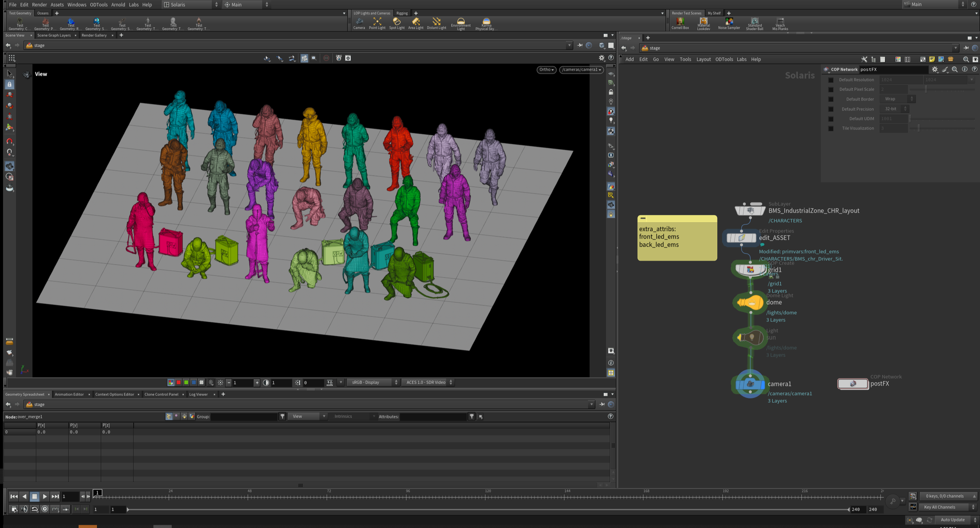Click the dome light node icon

pyautogui.click(x=750, y=303)
